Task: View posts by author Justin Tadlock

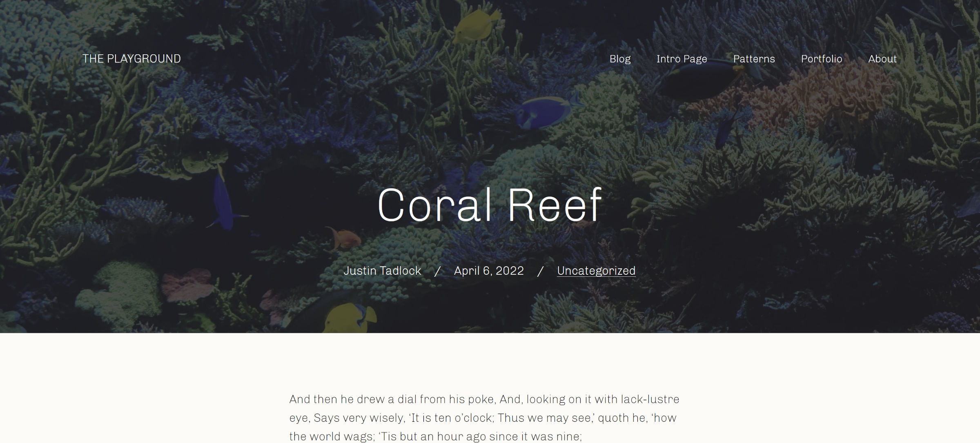Action: pos(383,270)
